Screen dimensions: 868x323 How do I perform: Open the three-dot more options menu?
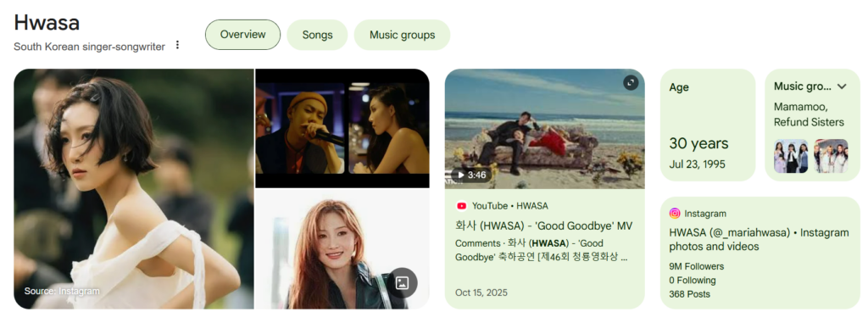pos(177,45)
